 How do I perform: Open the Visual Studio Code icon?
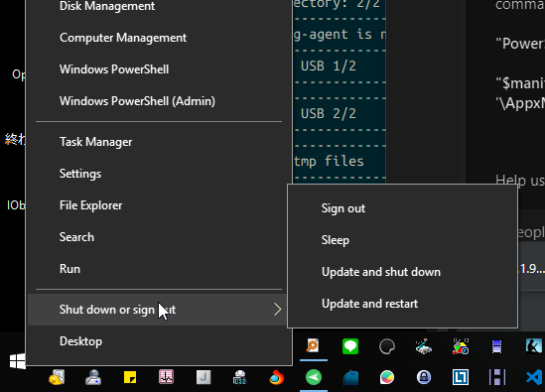click(534, 377)
